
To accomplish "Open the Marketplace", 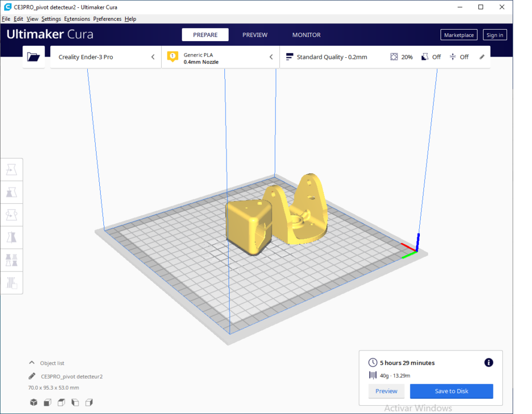I will point(459,35).
